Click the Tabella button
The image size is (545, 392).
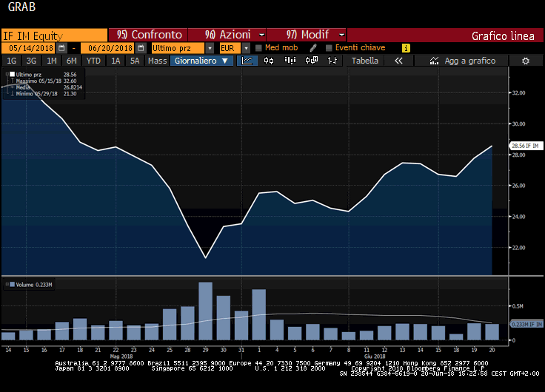point(364,61)
